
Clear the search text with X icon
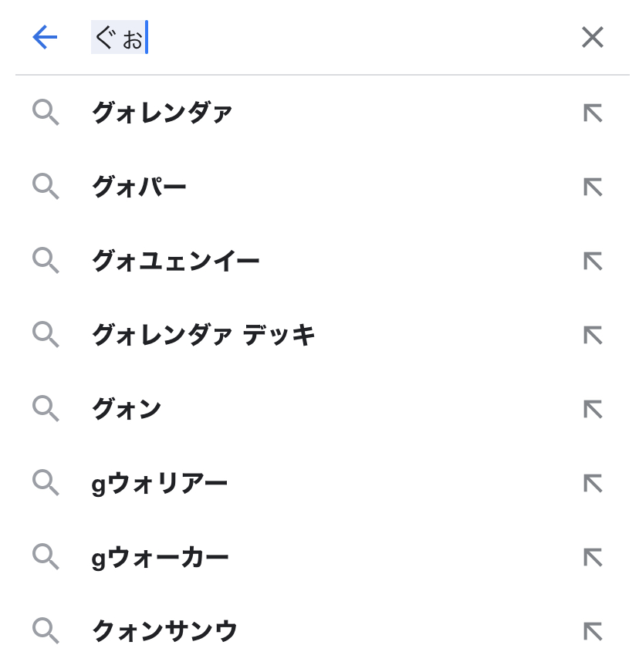[592, 37]
